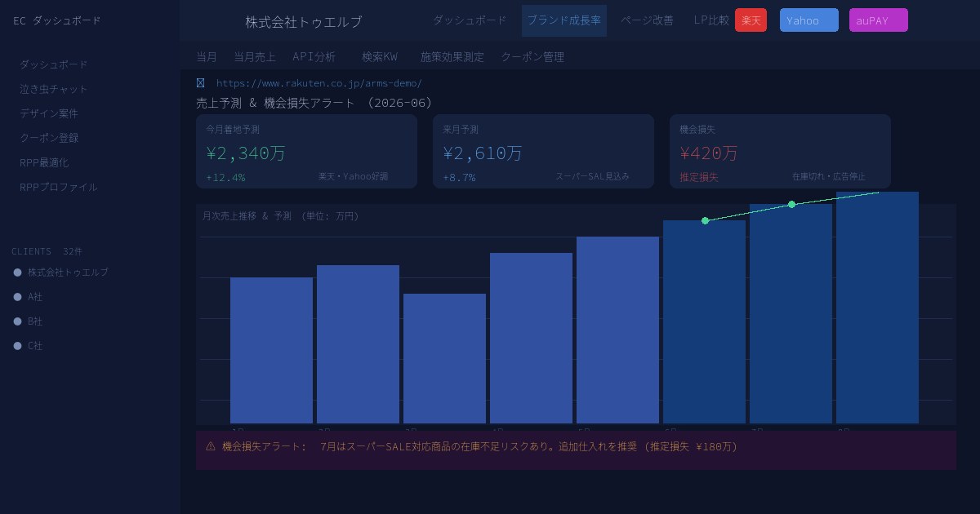This screenshot has width=980, height=514.
Task: Open the API分析 sub-tab
Action: [314, 57]
